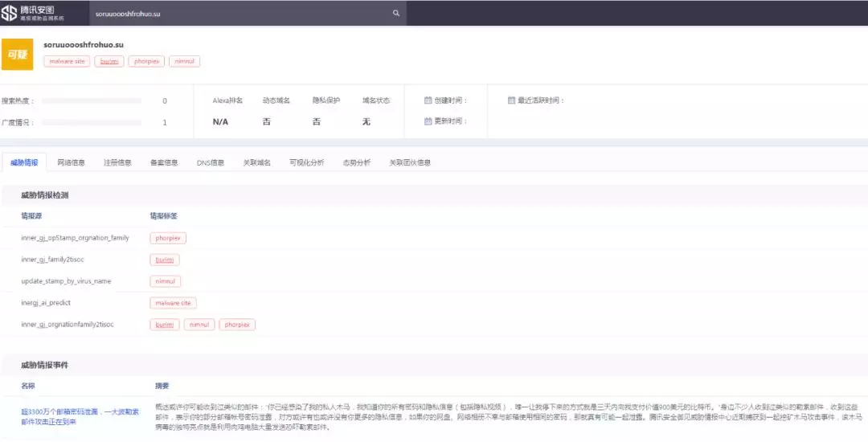868x442 pixels.
Task: Open the 可视化分析 tab
Action: click(306, 162)
